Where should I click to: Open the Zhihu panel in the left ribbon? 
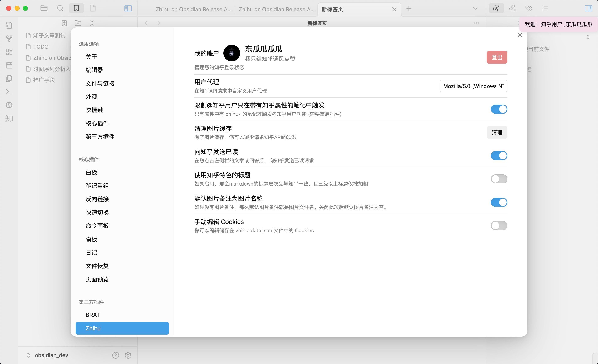9,118
